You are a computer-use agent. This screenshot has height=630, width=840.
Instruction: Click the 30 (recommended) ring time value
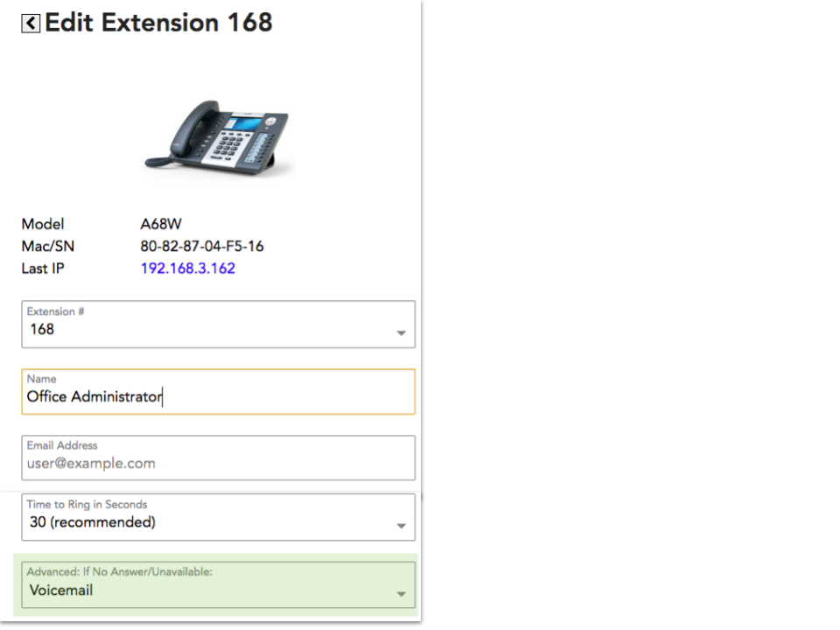(93, 522)
